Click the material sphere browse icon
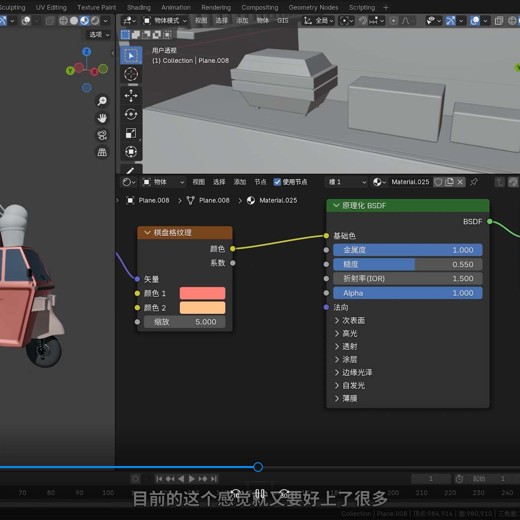520x520 pixels. coord(379,182)
